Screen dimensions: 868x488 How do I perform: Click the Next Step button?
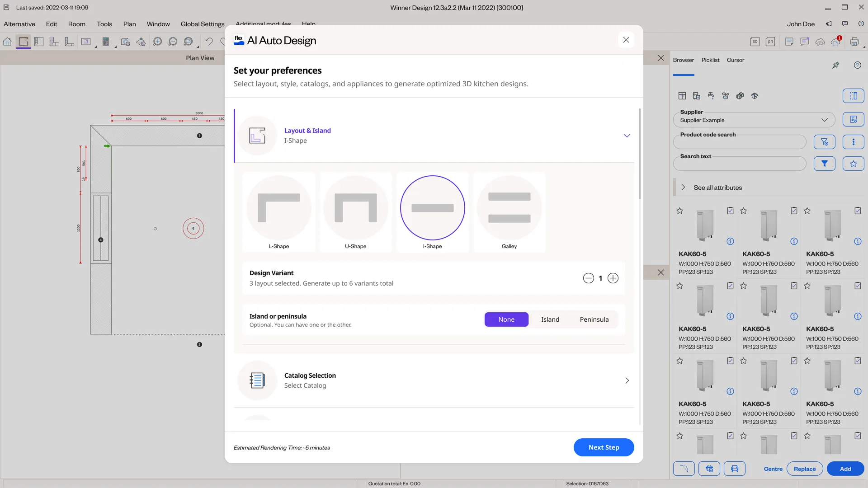tap(604, 447)
